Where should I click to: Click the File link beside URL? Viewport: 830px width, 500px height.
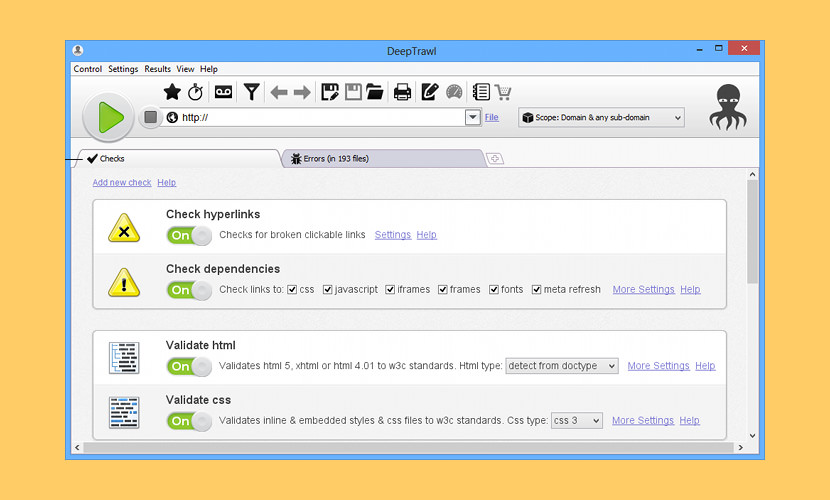(492, 117)
